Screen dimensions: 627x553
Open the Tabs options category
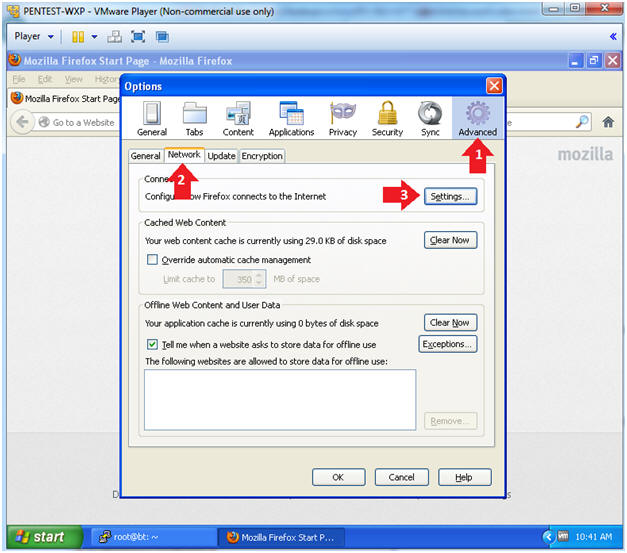[194, 119]
